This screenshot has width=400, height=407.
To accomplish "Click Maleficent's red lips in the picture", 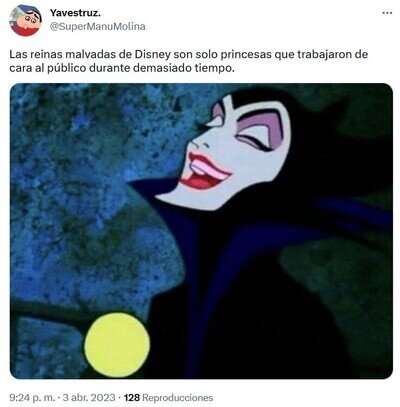I will [204, 173].
